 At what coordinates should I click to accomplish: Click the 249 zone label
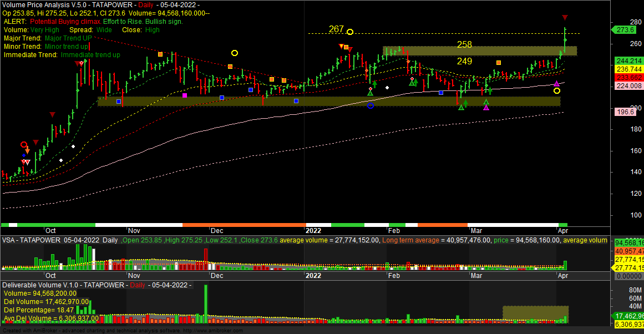(464, 61)
